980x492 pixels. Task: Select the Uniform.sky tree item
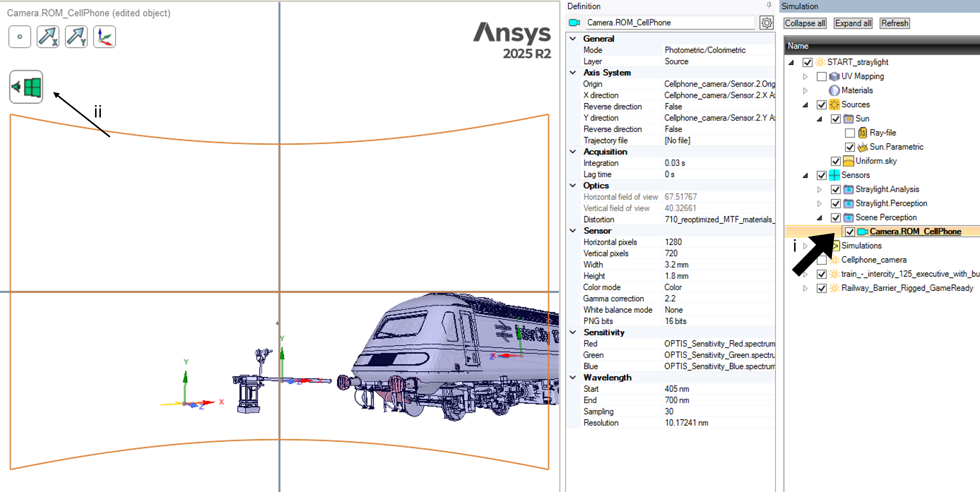(x=876, y=161)
